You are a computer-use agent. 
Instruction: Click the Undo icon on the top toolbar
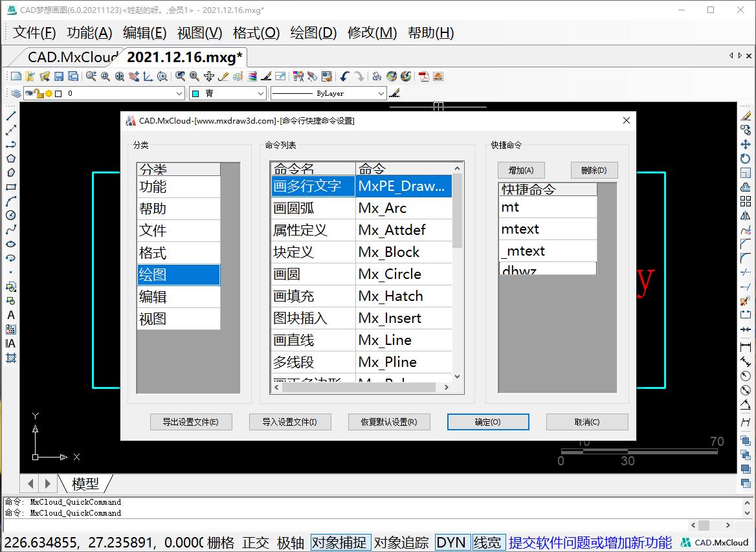tap(344, 76)
